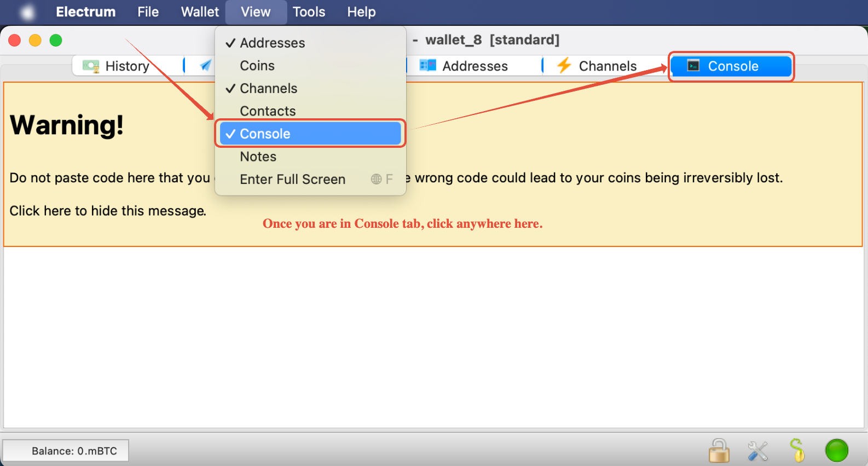Screen dimensions: 868x466
Task: Open the File menu
Action: 148,12
